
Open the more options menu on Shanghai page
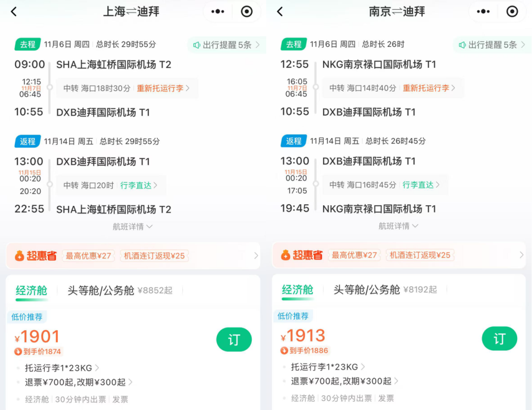[x=217, y=11]
